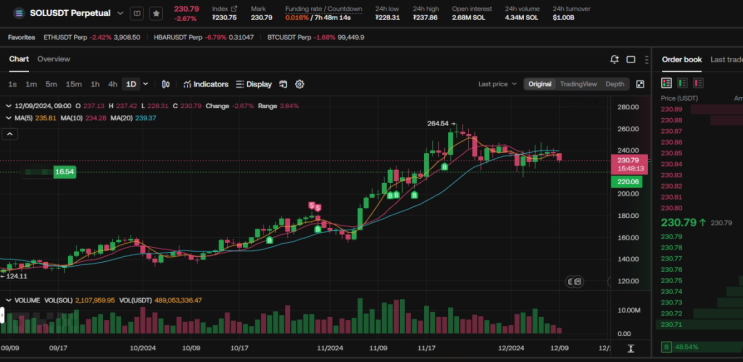Switch chart to TradingView view

tap(578, 84)
